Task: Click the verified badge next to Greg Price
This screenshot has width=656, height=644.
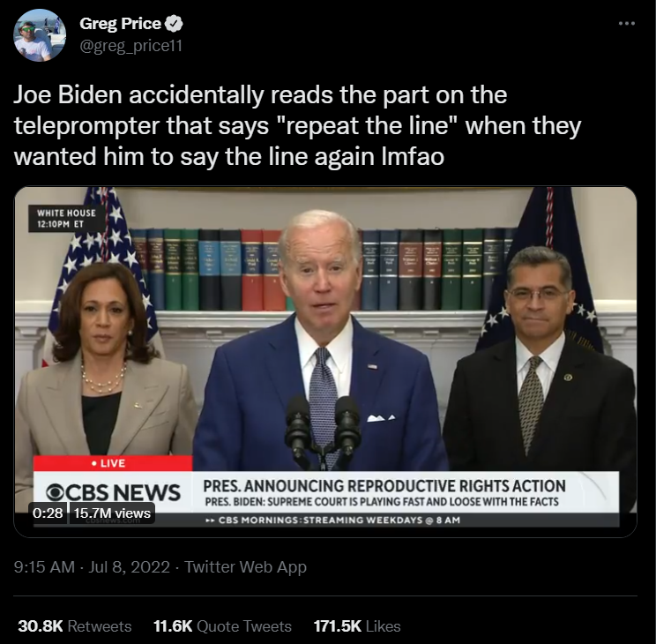Action: (x=174, y=24)
